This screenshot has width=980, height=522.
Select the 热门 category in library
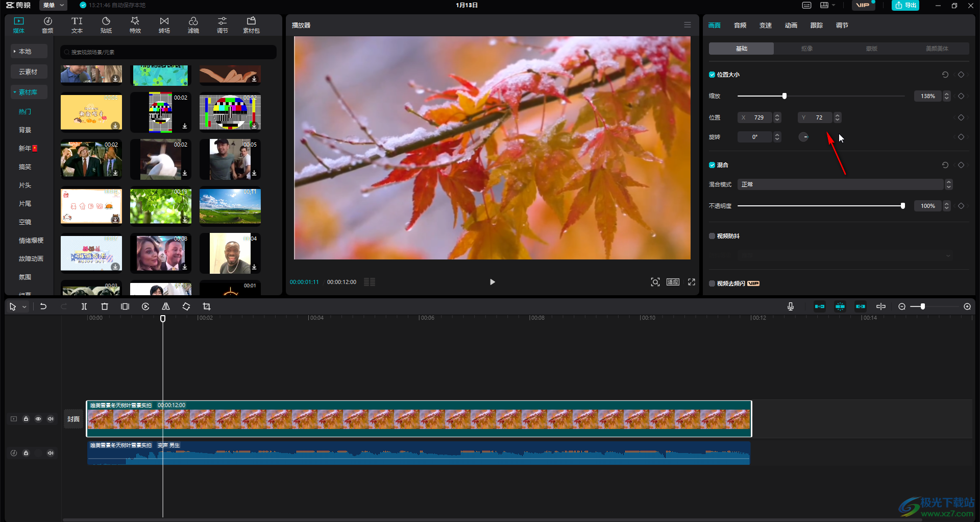pyautogui.click(x=25, y=112)
